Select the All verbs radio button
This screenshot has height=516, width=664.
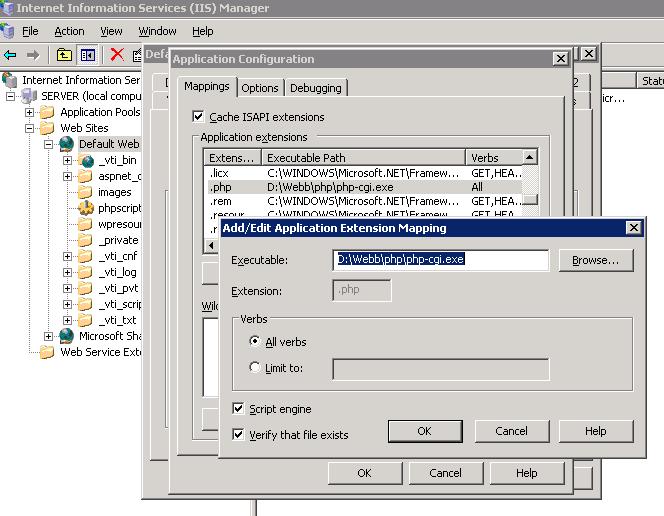tap(255, 341)
